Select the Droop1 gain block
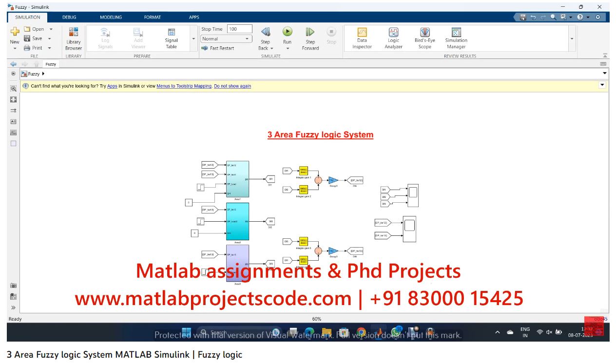This screenshot has height=364, width=616. point(333,180)
